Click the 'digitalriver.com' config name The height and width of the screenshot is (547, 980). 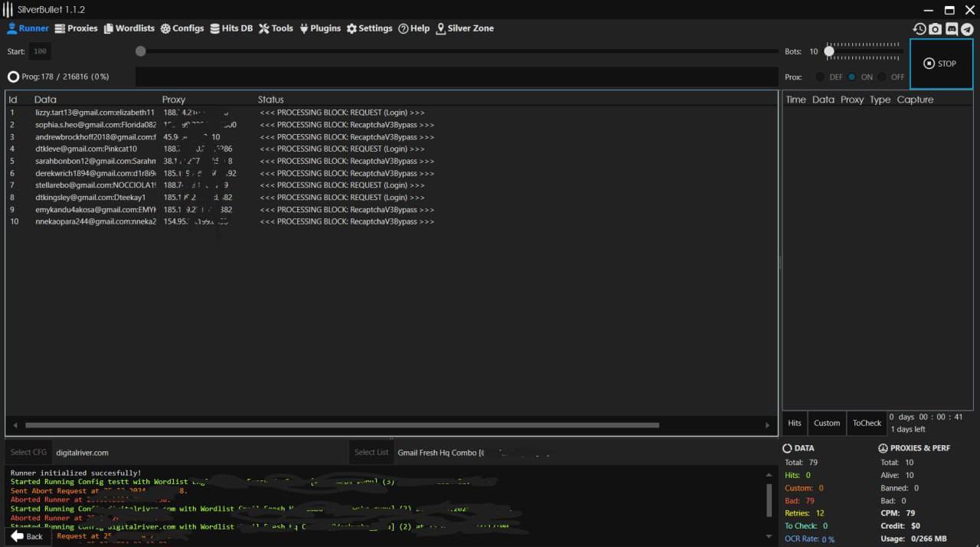(82, 453)
